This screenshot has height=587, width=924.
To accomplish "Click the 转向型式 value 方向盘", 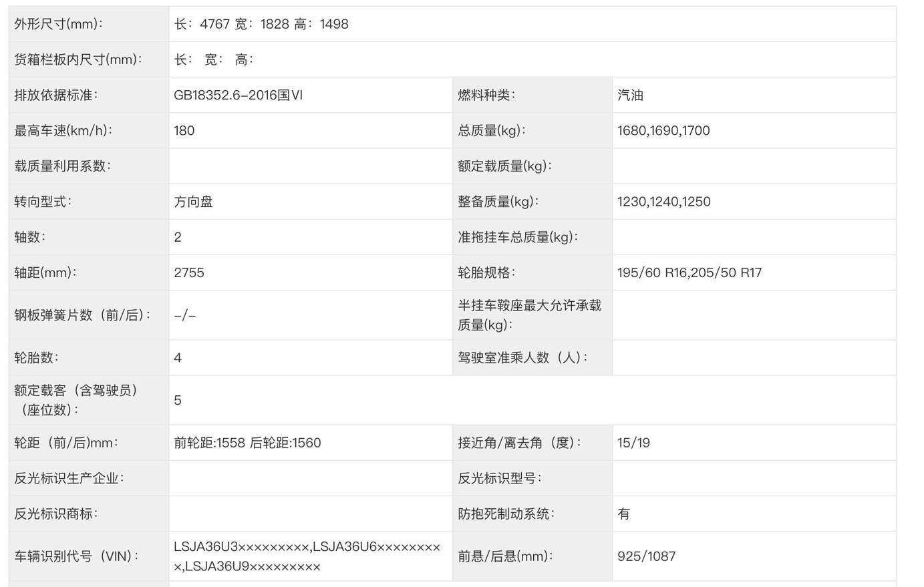I will coord(194,202).
